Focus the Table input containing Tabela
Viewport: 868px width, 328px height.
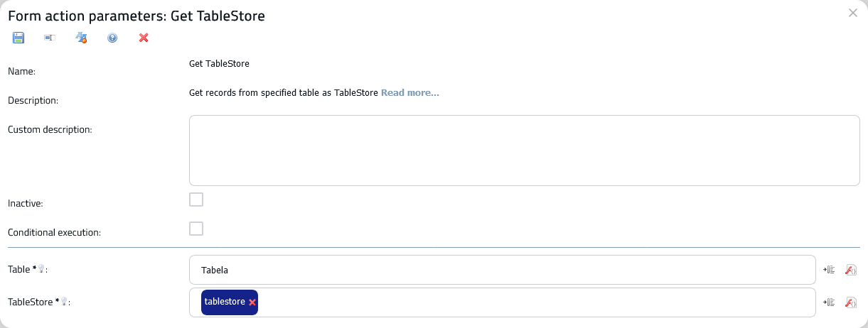tap(503, 270)
